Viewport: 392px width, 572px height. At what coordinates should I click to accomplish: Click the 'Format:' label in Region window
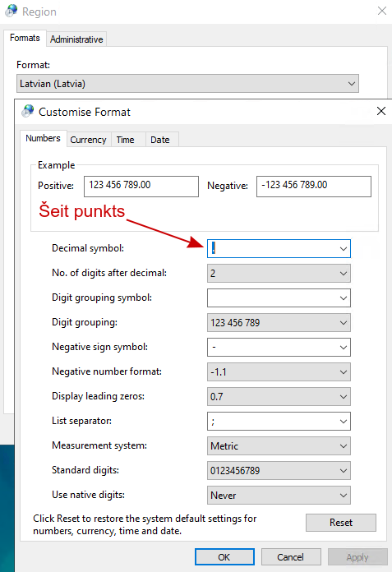pyautogui.click(x=33, y=65)
